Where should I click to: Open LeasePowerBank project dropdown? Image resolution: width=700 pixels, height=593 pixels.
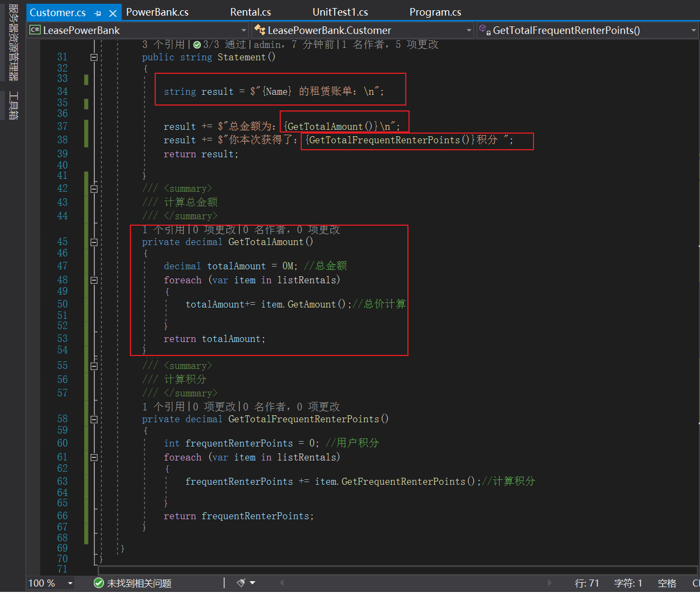point(244,31)
